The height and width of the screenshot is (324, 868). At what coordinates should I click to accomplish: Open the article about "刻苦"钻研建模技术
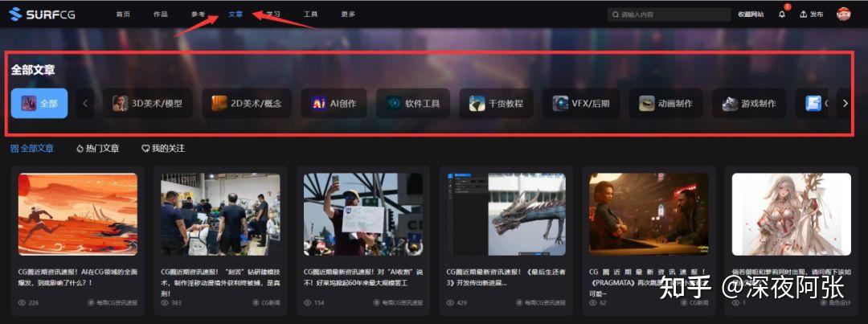coord(220,282)
